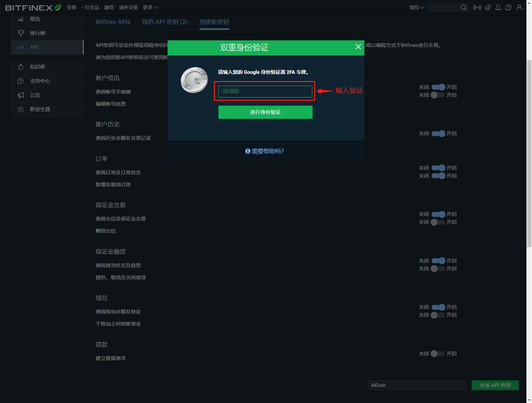
Task: Close the two-factor authentication dialog
Action: 358,47
